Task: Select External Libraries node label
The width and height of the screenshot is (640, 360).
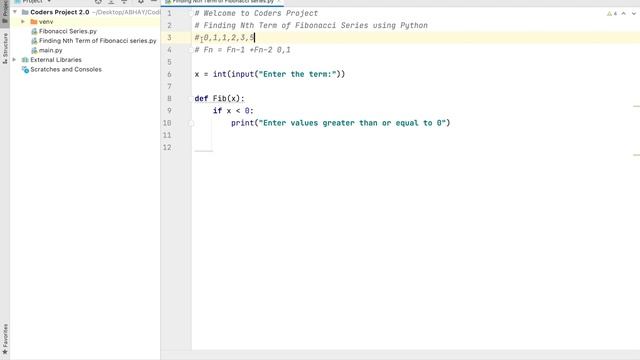Action: pos(56,60)
